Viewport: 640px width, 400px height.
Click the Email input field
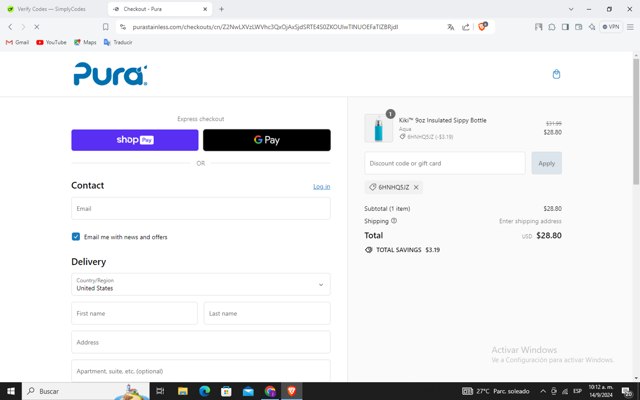[x=201, y=209]
